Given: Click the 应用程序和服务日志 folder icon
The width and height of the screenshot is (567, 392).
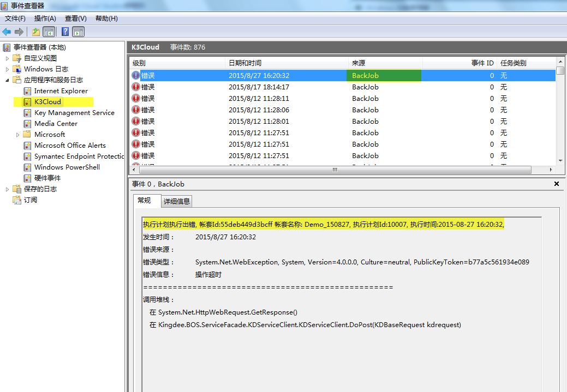Looking at the screenshot, I should (17, 80).
